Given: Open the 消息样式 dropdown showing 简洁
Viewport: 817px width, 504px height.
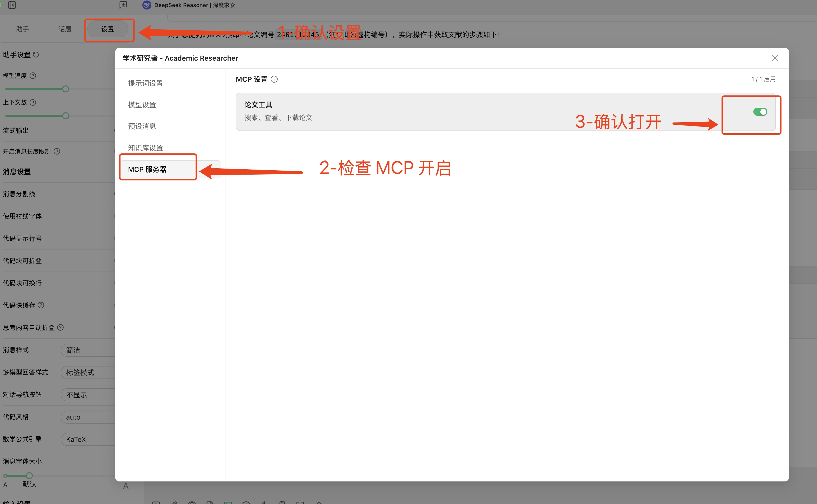Looking at the screenshot, I should (88, 350).
